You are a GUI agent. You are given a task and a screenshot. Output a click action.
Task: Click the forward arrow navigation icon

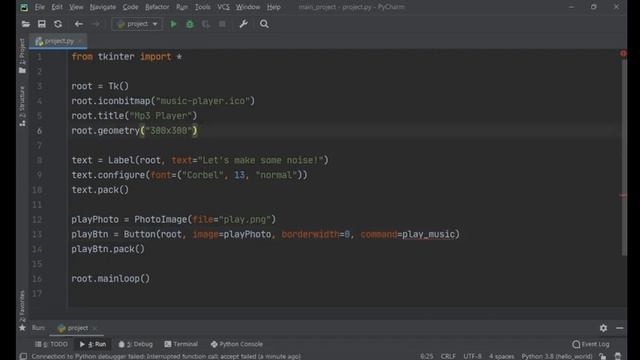click(x=96, y=24)
